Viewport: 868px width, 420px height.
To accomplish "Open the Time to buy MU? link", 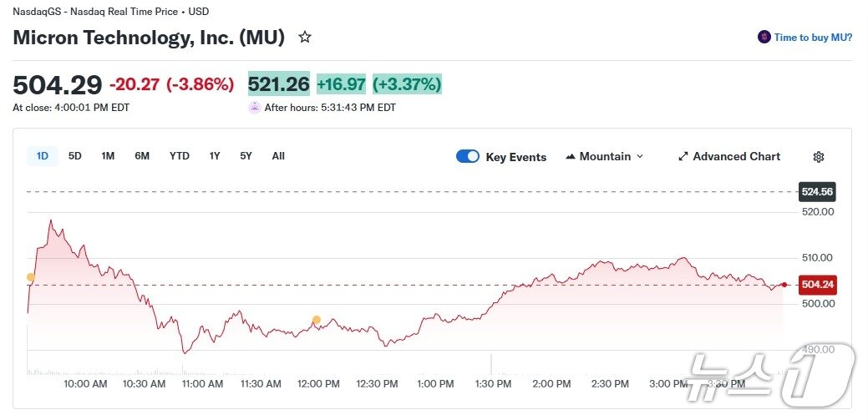I will 813,38.
